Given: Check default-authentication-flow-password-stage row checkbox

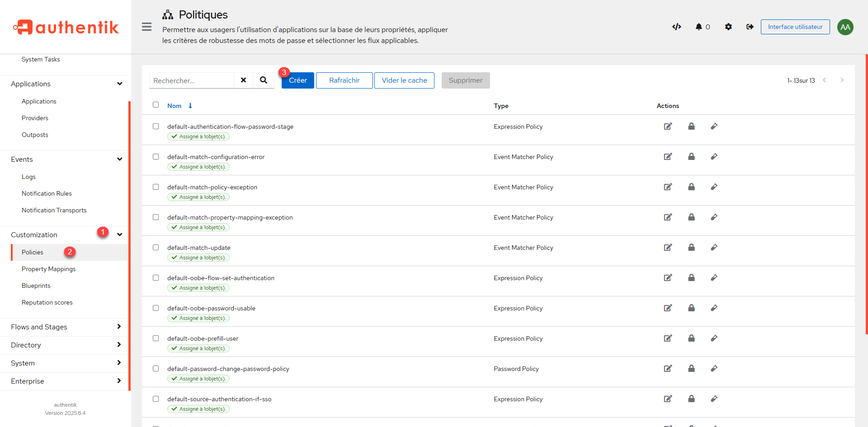Looking at the screenshot, I should coord(156,127).
